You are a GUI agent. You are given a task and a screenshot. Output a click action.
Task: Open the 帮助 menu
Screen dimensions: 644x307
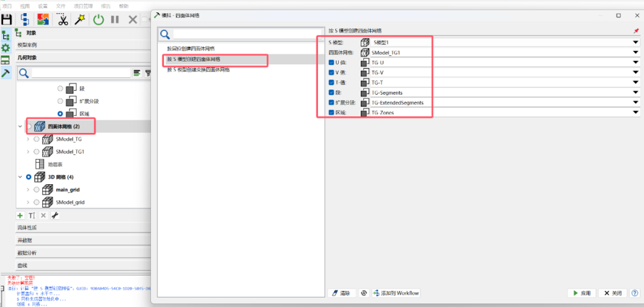click(123, 7)
